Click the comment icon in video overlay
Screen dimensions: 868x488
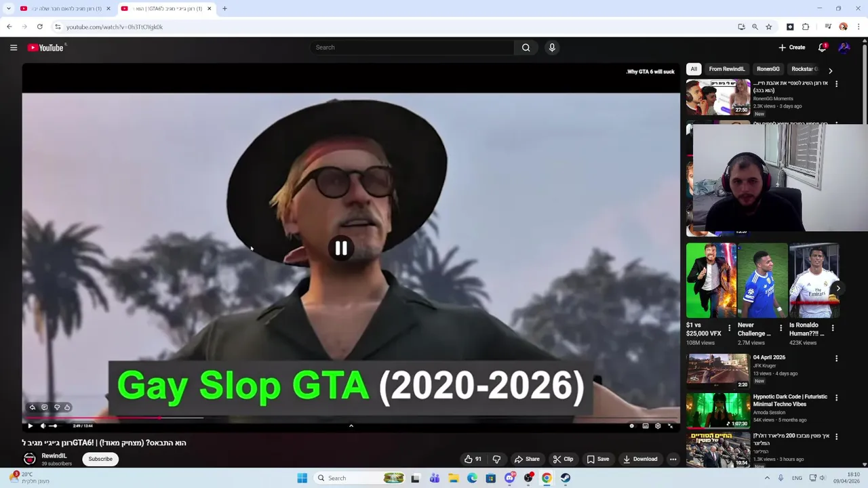pos(44,407)
